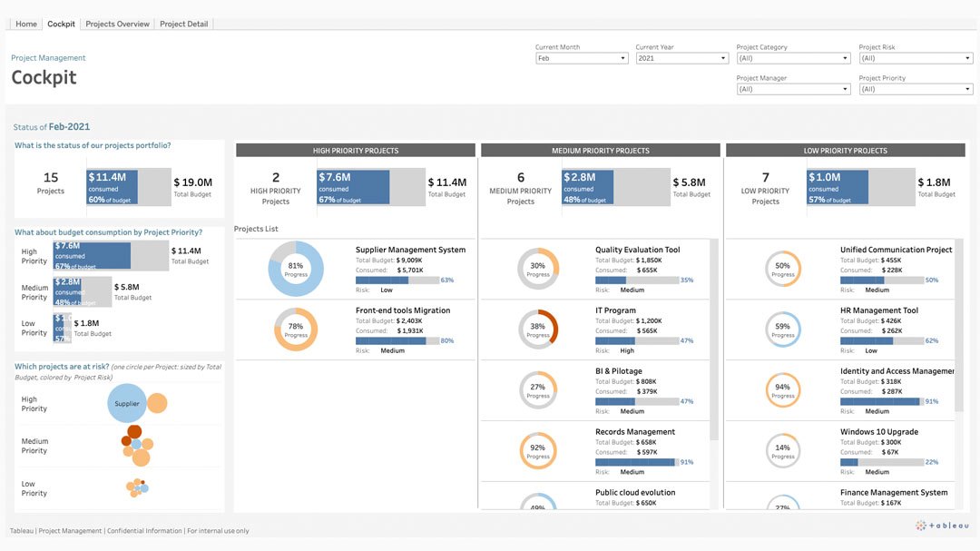Select Records Management project title
The image size is (980, 551).
[634, 431]
